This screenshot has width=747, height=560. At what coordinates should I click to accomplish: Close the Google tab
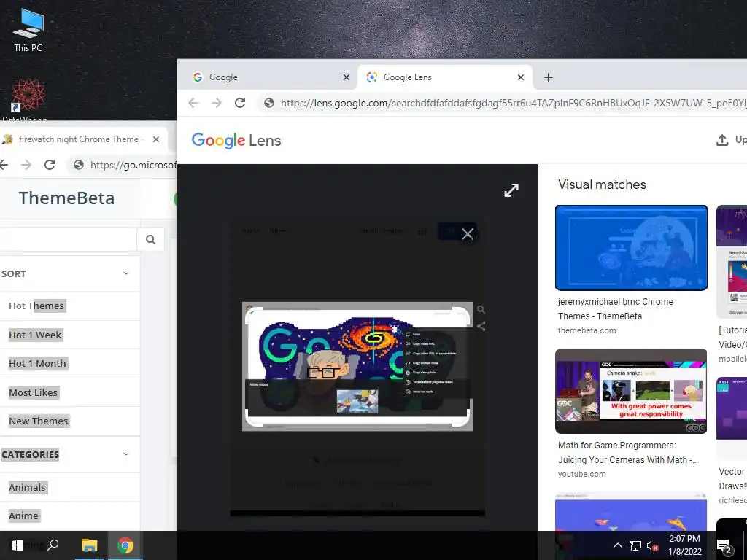[347, 77]
